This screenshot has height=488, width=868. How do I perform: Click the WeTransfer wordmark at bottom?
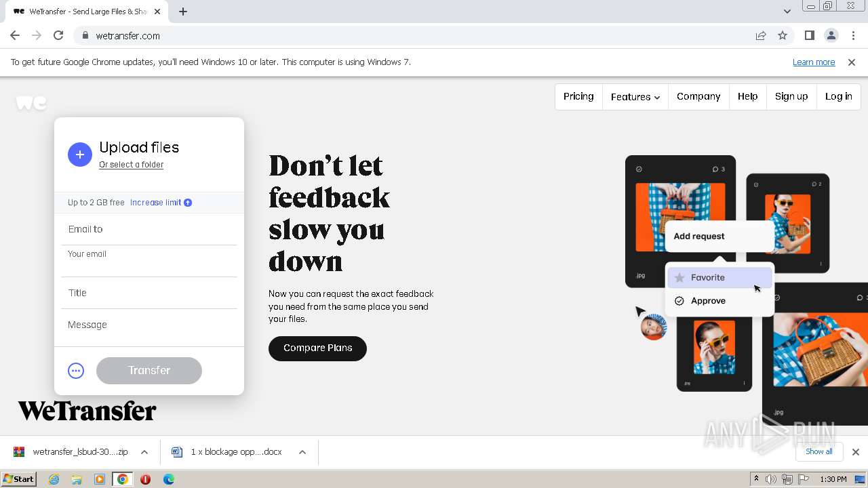[x=87, y=411]
